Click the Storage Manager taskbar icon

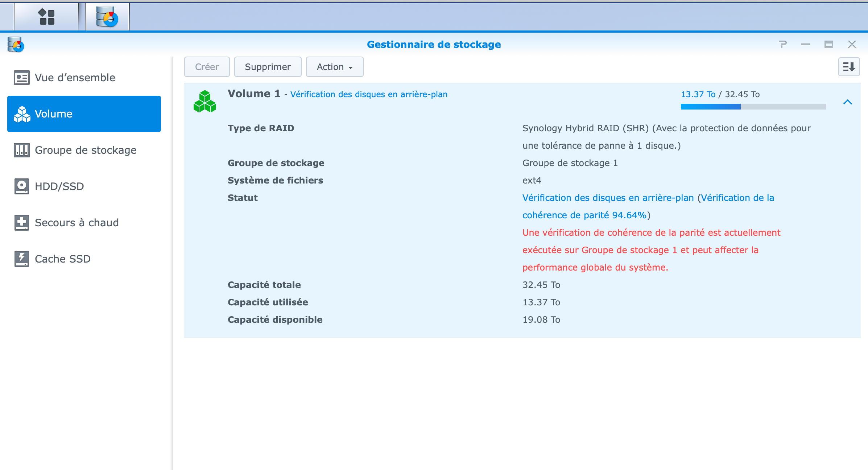107,17
